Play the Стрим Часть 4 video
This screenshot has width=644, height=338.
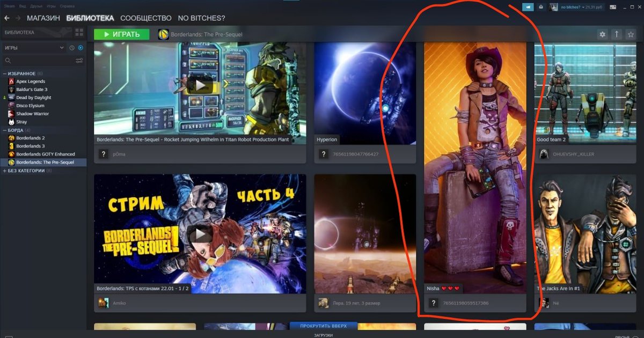(200, 233)
